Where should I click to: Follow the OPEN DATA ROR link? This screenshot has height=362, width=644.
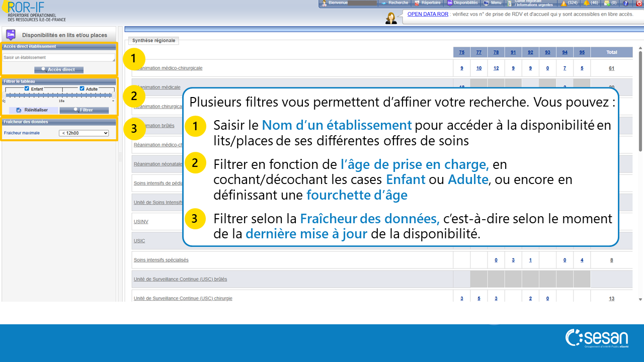tap(428, 14)
